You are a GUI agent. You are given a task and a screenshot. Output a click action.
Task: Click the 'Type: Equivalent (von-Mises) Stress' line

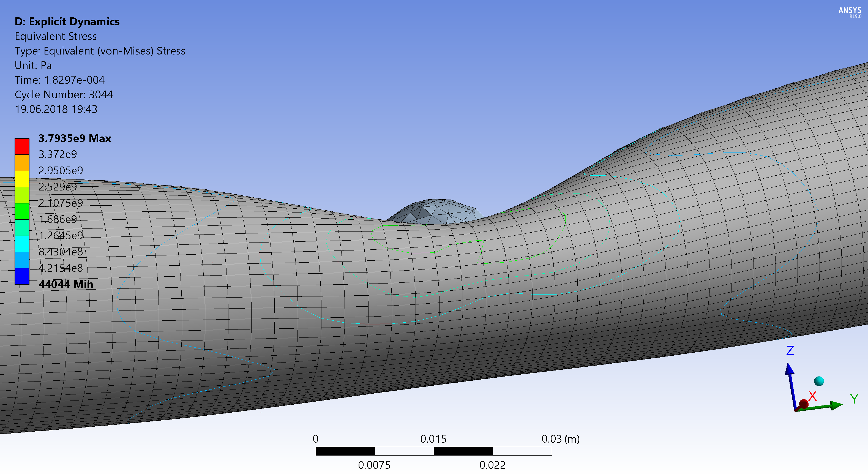click(100, 51)
